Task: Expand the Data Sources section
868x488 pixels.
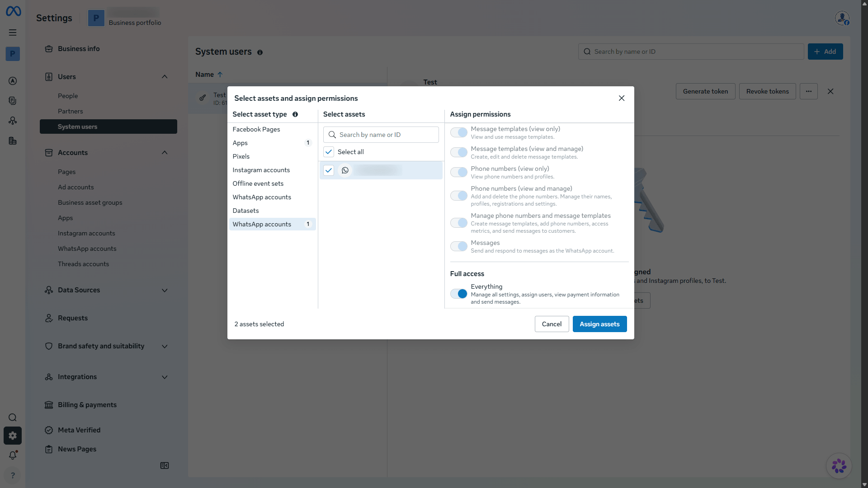Action: pos(165,290)
